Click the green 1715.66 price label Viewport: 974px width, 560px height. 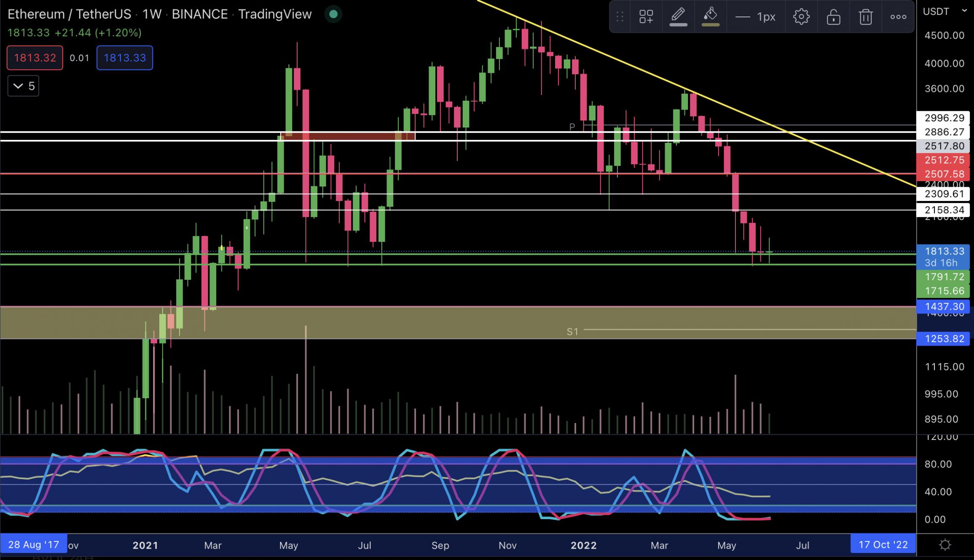click(x=944, y=291)
